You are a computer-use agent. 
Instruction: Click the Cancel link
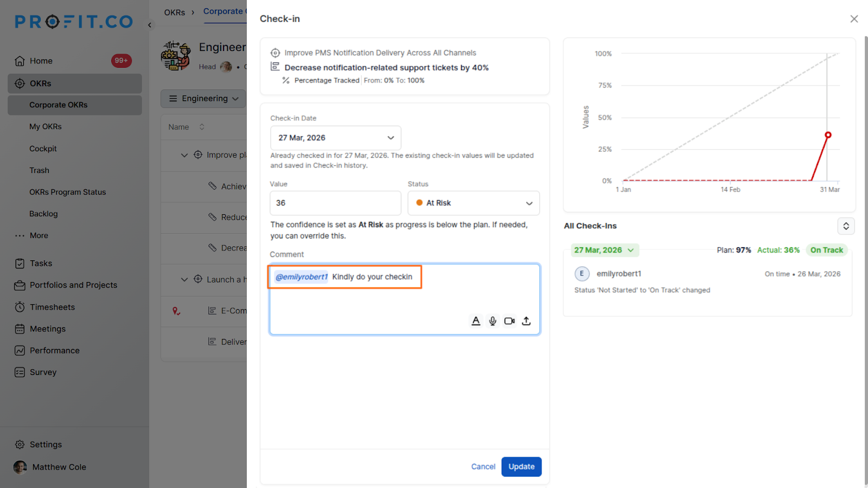coord(483,467)
